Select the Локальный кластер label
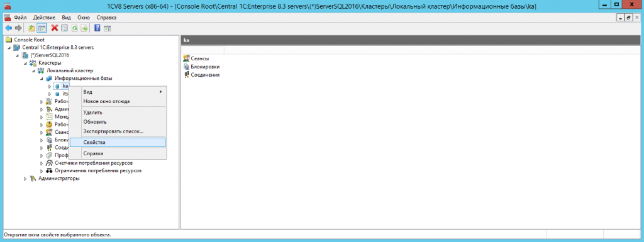Image resolution: width=644 pixels, height=242 pixels. (x=70, y=71)
